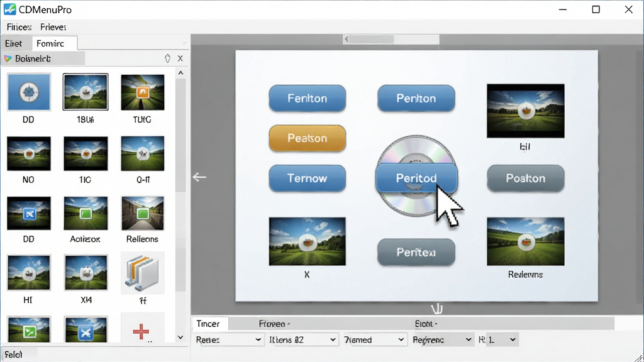644x362 pixels.
Task: Click the Ternow button
Action: click(307, 178)
